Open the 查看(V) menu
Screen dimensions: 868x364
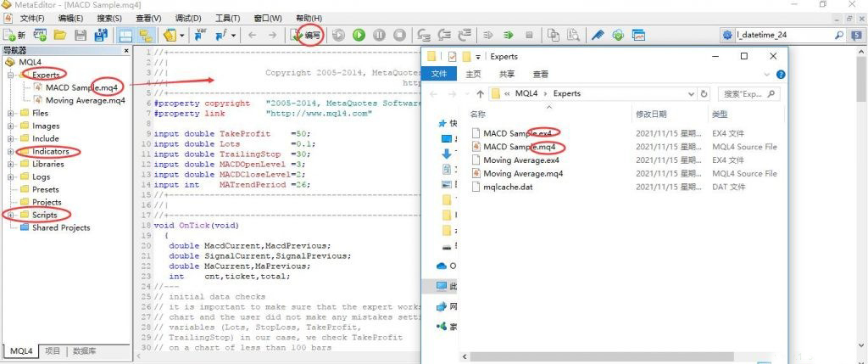(148, 19)
